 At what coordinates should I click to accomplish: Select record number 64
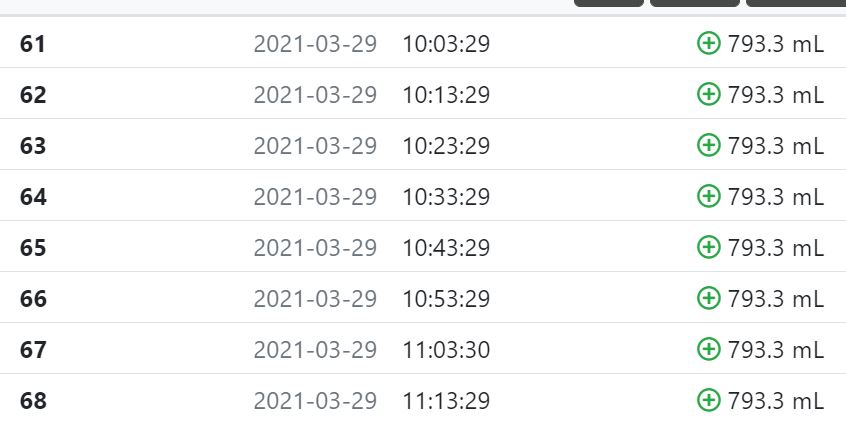point(33,196)
